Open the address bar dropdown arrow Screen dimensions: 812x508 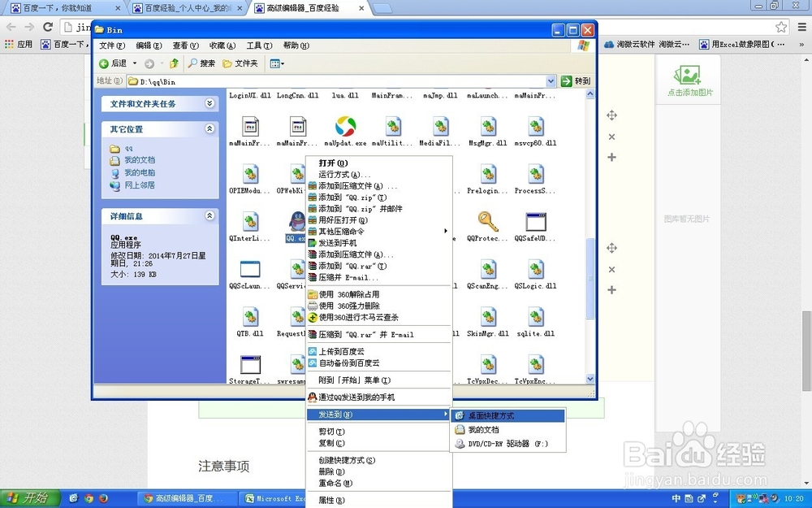(x=551, y=80)
